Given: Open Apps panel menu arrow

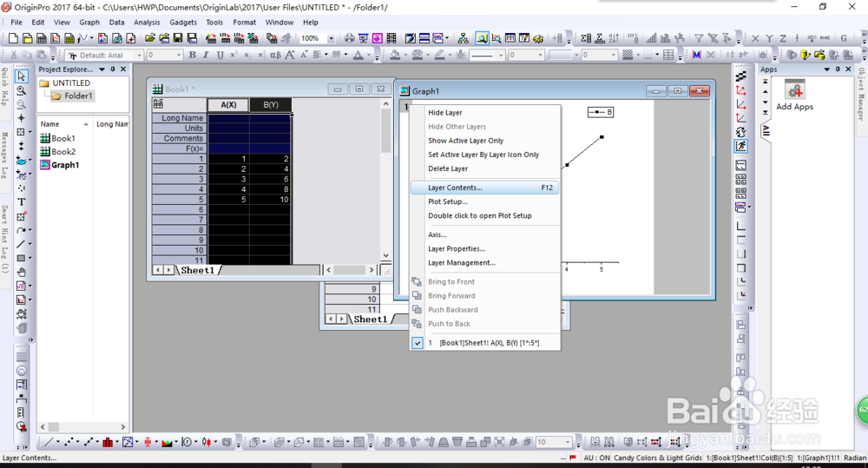Looking at the screenshot, I should pos(826,69).
